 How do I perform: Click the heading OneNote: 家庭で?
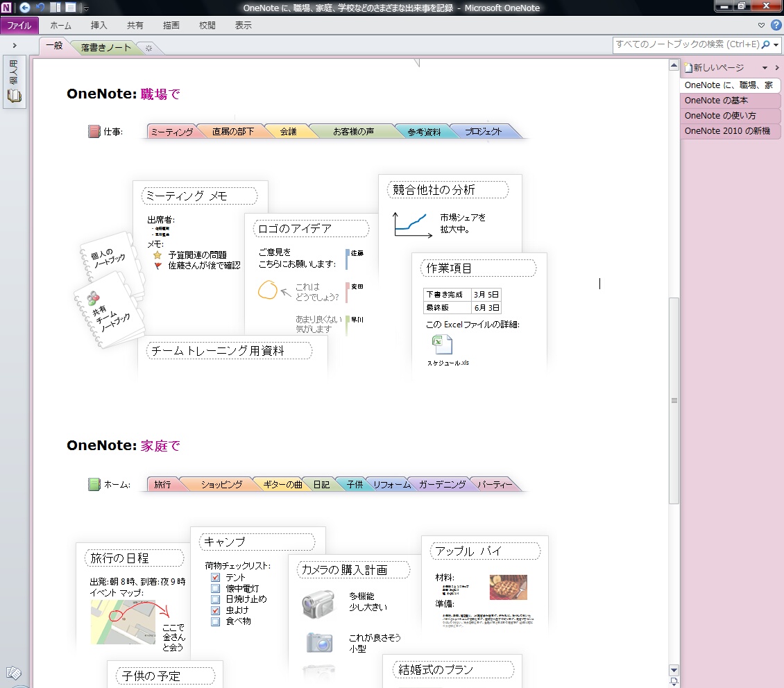pos(123,445)
